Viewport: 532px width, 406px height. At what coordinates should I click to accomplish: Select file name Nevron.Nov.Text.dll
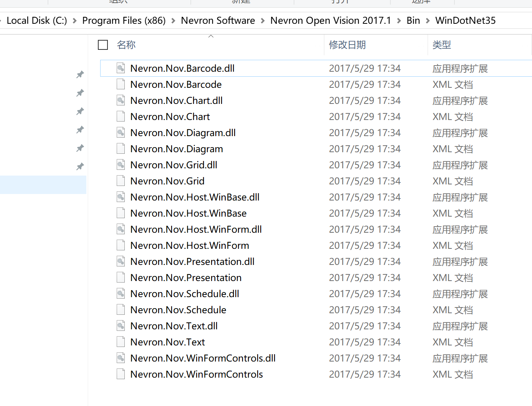[x=174, y=326]
